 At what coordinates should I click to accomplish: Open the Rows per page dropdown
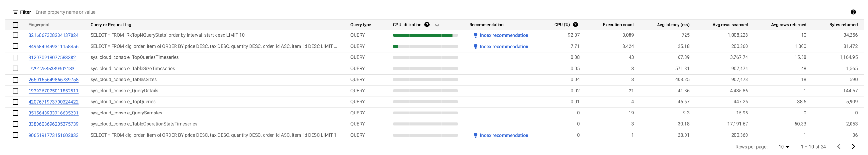tap(784, 147)
